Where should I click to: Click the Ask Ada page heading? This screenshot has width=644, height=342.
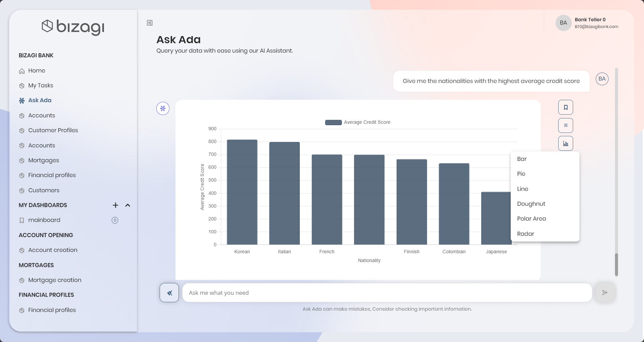point(179,39)
